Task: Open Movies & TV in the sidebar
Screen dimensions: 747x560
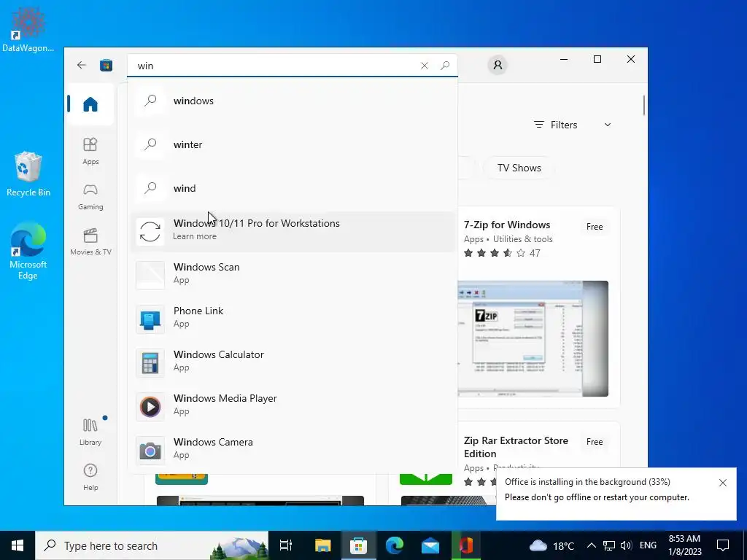Action: point(90,242)
